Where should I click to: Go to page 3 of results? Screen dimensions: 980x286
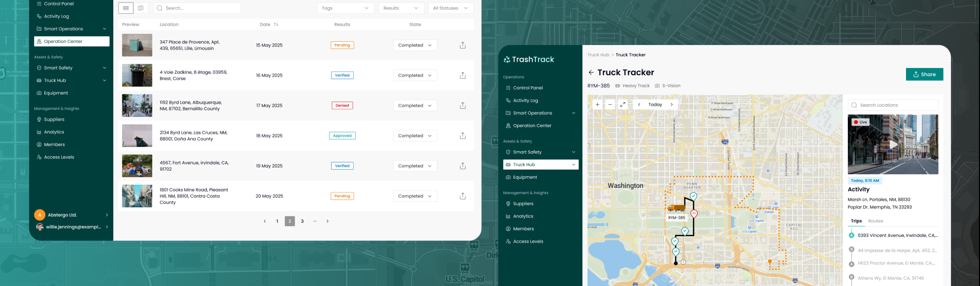[x=302, y=221]
